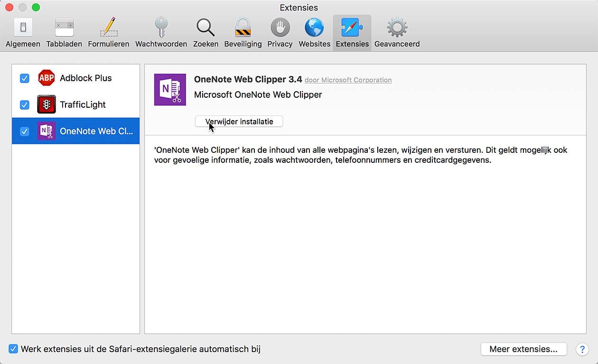Open the Wachtwoorden key icon pane
The height and width of the screenshot is (364, 598).
tap(161, 33)
